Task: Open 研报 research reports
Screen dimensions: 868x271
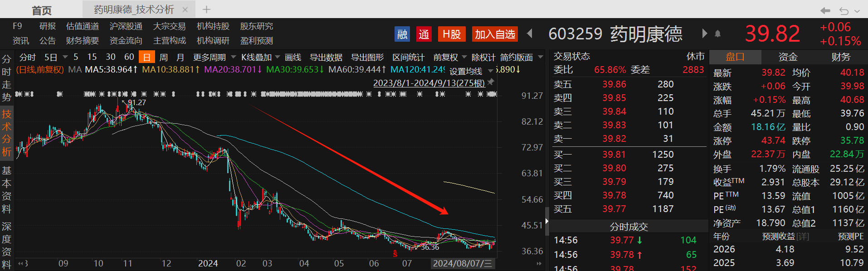Action: coord(47,26)
